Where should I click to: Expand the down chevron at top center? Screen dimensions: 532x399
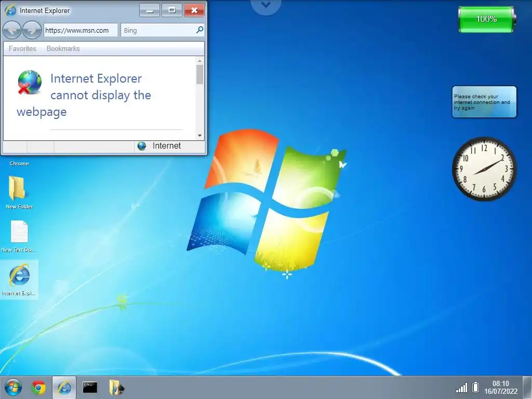(266, 5)
